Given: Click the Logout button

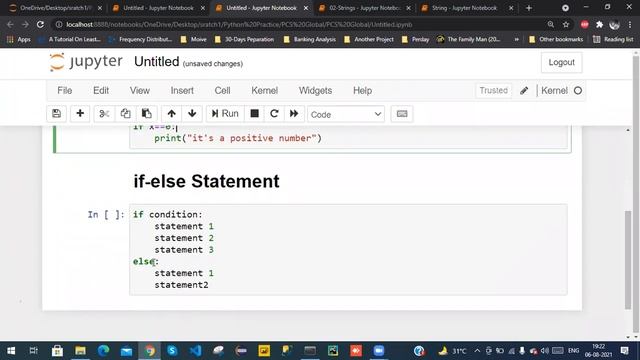Looking at the screenshot, I should pyautogui.click(x=561, y=62).
